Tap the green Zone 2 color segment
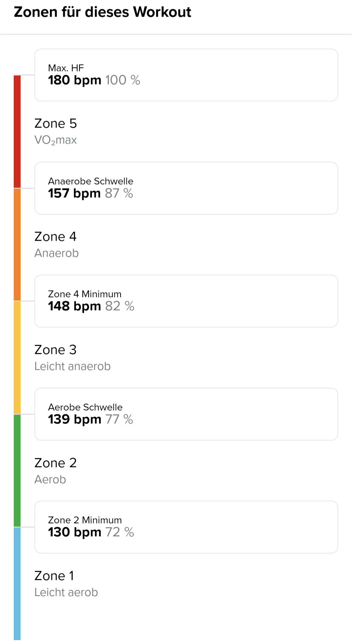Image resolution: width=352 pixels, height=644 pixels. (x=17, y=470)
